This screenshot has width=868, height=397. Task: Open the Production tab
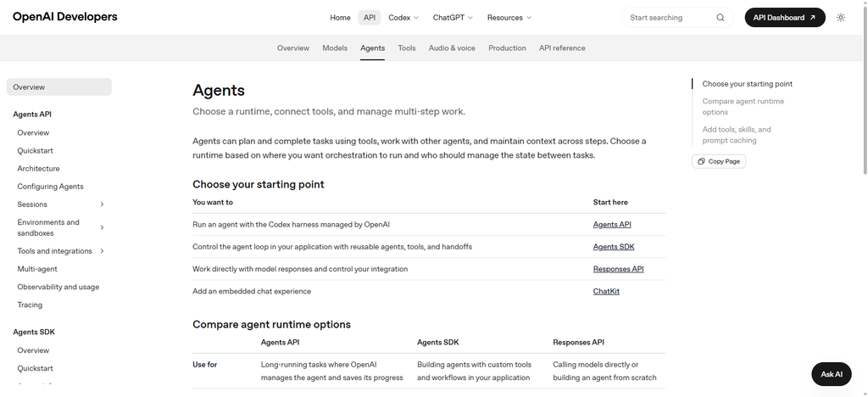[507, 48]
